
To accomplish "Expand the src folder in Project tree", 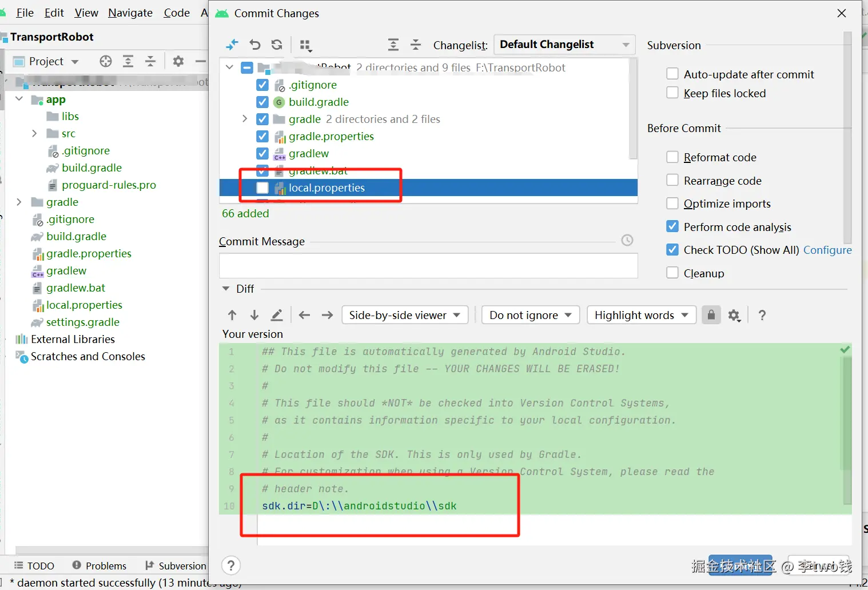I will pos(34,133).
